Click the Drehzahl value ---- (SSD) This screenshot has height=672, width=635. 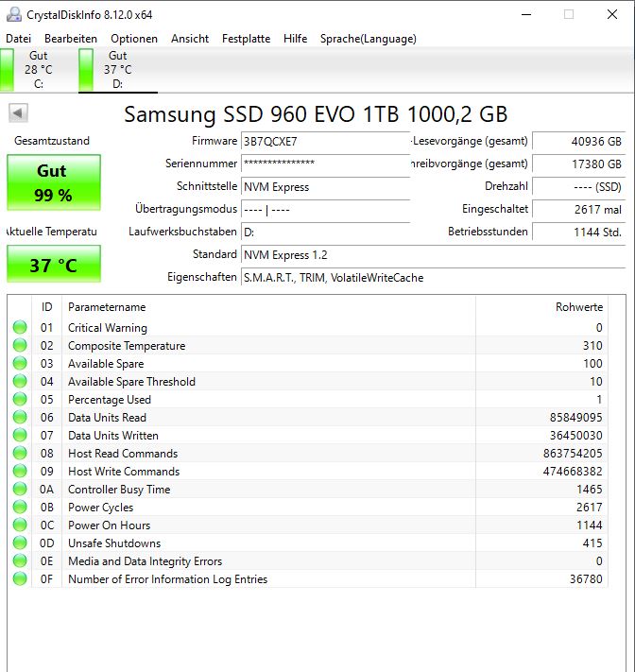point(579,187)
